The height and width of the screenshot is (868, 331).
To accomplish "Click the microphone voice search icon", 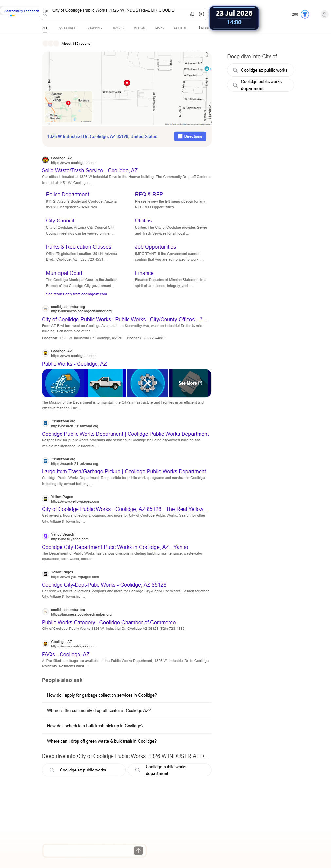I will coord(192,14).
